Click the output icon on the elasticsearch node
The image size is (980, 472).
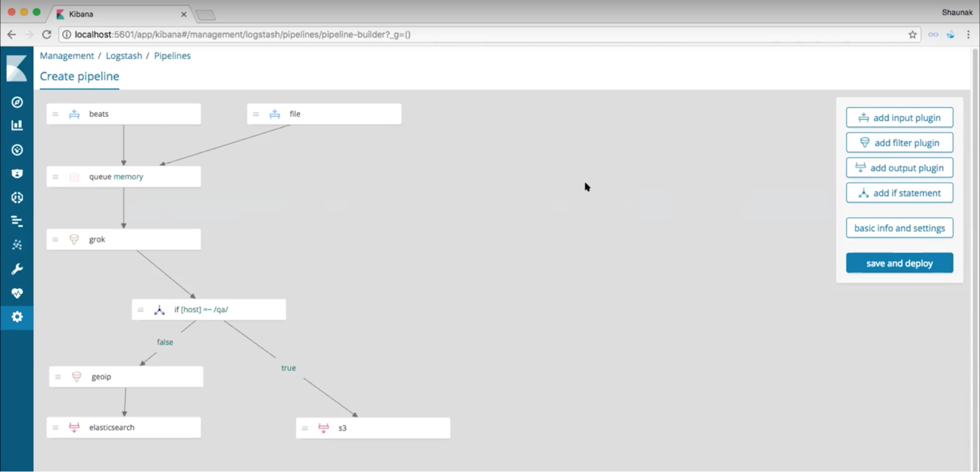tap(74, 427)
